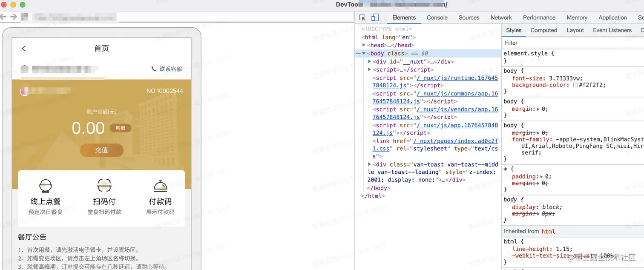The height and width of the screenshot is (270, 644).
Task: Click the browser forward arrow
Action: click(14, 17)
